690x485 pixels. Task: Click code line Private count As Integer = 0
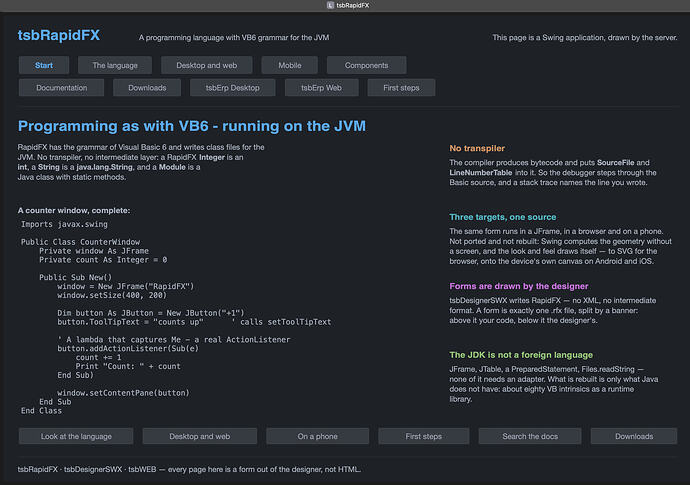click(x=103, y=260)
